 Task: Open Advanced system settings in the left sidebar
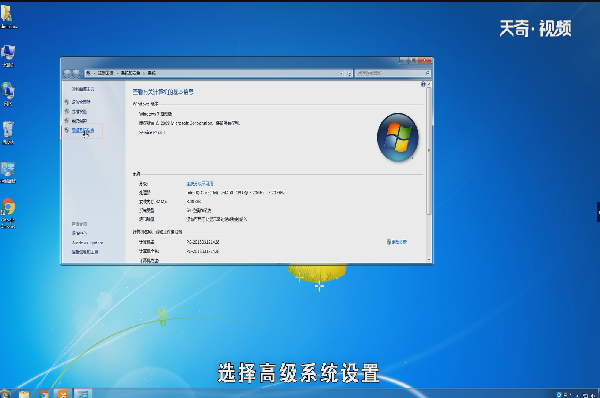[x=83, y=130]
